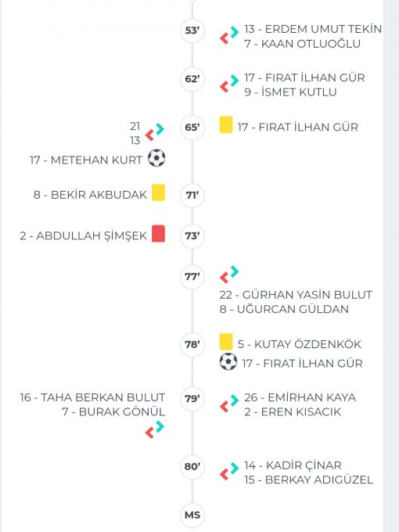Open player Gürhan Yasin Bulut

(296, 295)
